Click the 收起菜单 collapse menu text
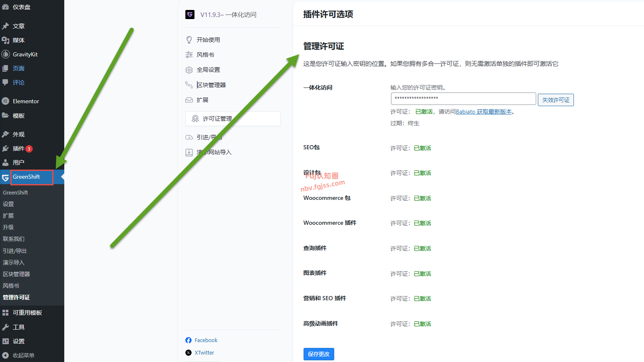The image size is (644, 362). (x=24, y=355)
